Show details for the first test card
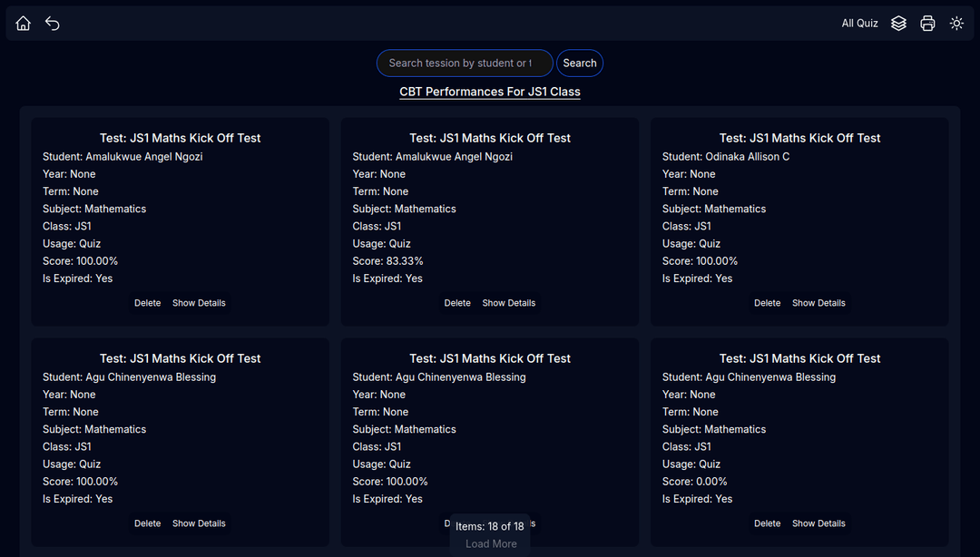The height and width of the screenshot is (557, 980). click(199, 302)
